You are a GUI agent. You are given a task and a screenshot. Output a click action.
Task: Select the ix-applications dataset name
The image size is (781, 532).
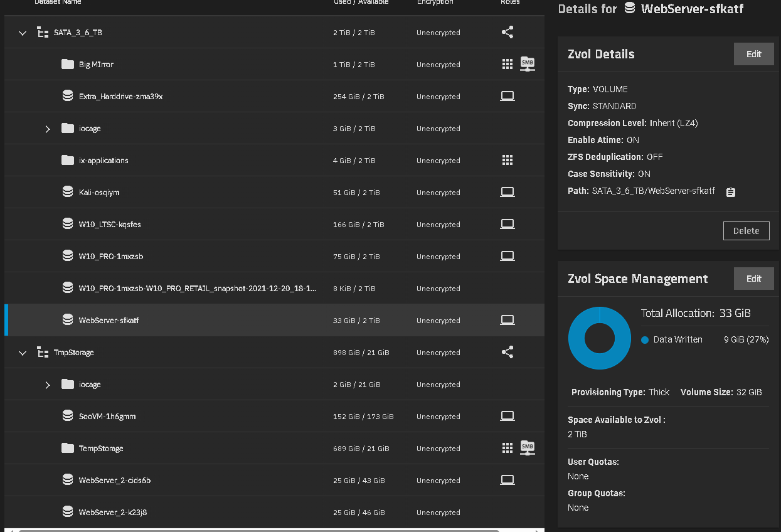[104, 161]
